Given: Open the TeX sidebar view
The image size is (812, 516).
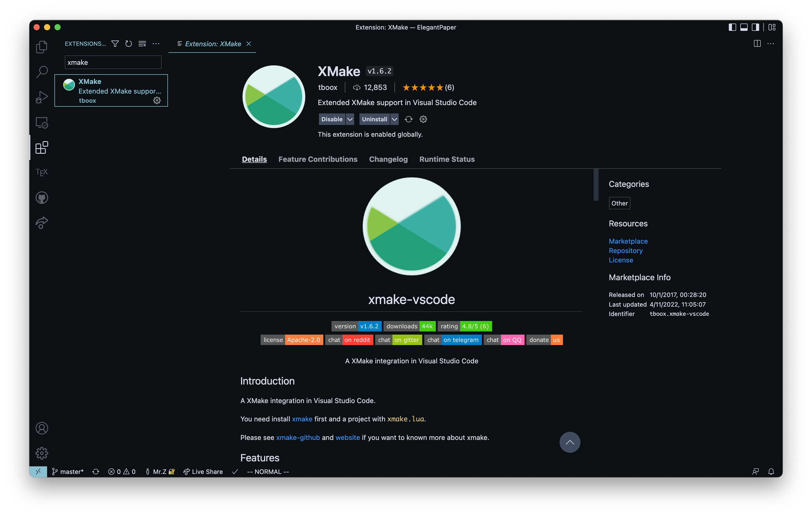Looking at the screenshot, I should (x=42, y=172).
